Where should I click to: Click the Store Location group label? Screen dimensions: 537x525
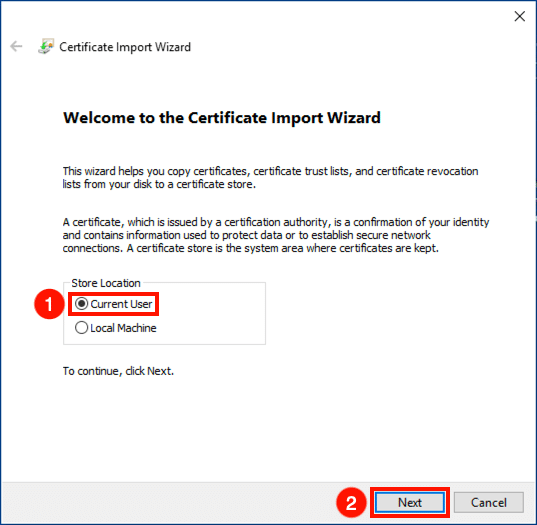106,283
